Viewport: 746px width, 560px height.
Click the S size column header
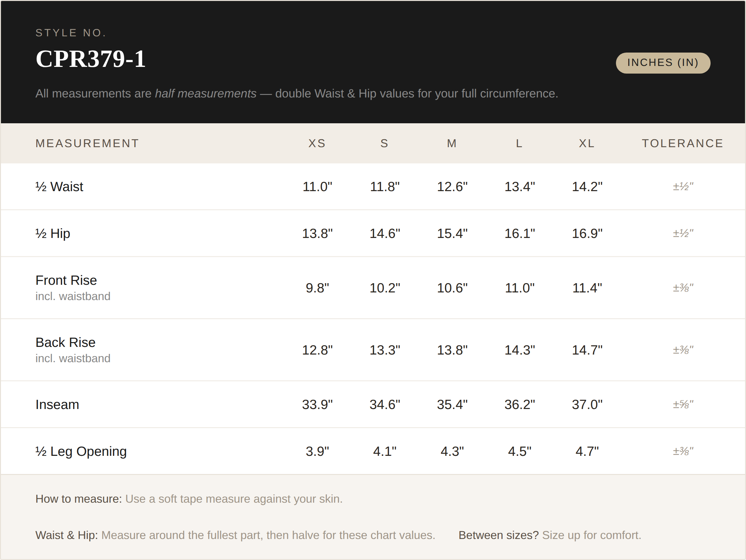coord(384,143)
